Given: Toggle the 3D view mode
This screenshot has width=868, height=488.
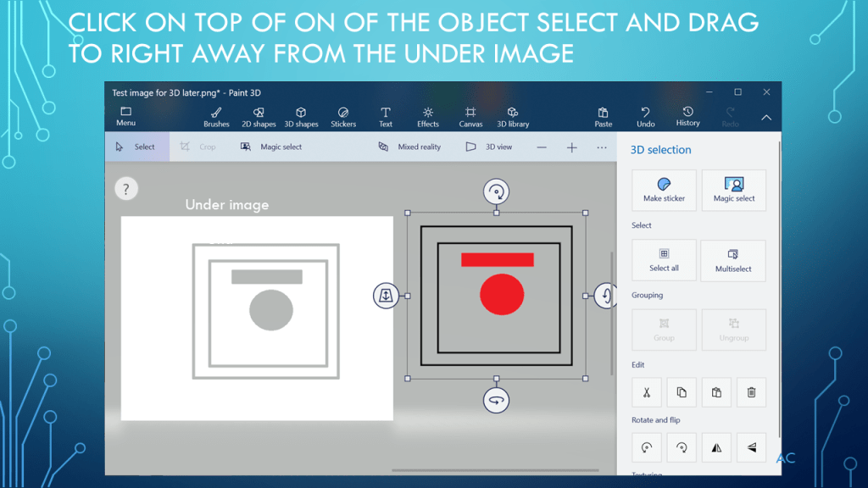Looking at the screenshot, I should coord(489,147).
